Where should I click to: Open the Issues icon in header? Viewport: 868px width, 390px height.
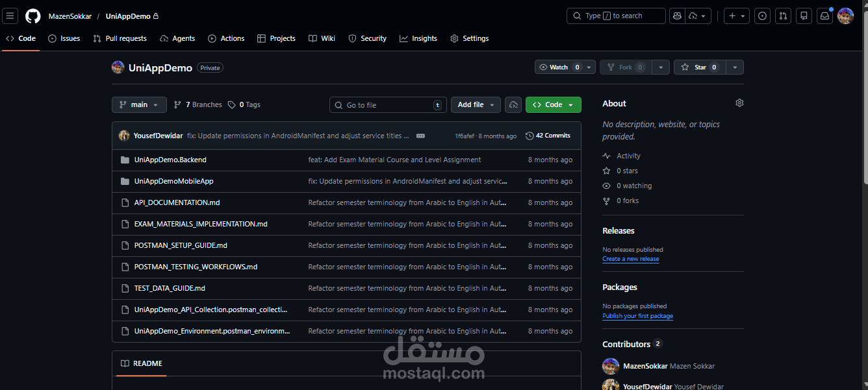point(763,16)
